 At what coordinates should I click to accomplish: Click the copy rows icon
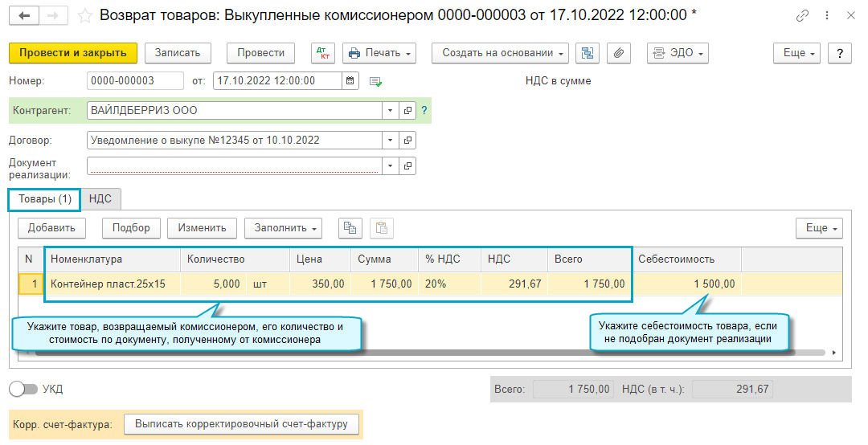(350, 228)
